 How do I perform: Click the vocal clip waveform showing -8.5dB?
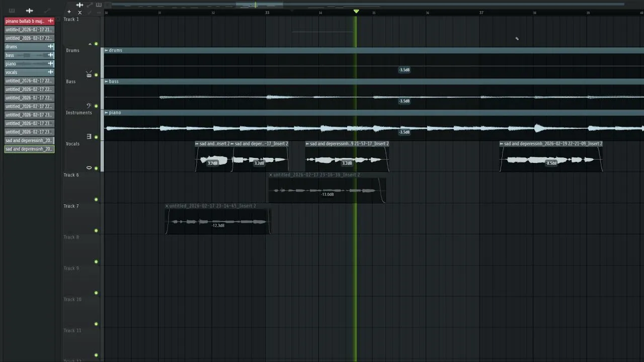pos(551,160)
